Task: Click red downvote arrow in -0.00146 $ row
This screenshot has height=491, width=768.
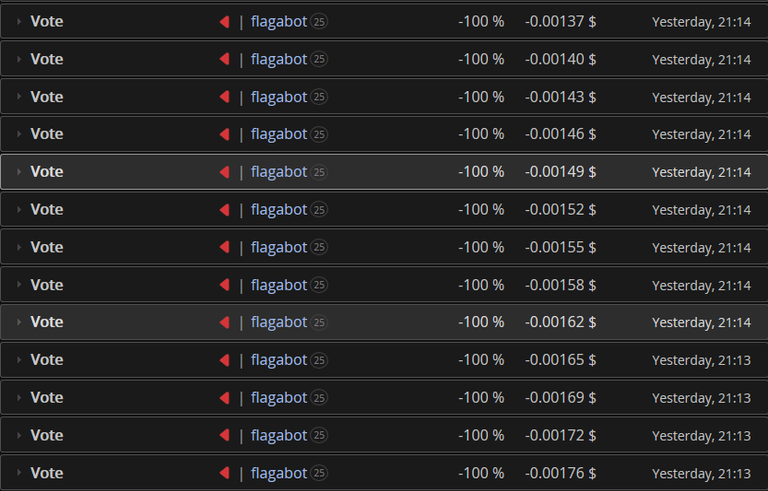Action: (x=225, y=134)
